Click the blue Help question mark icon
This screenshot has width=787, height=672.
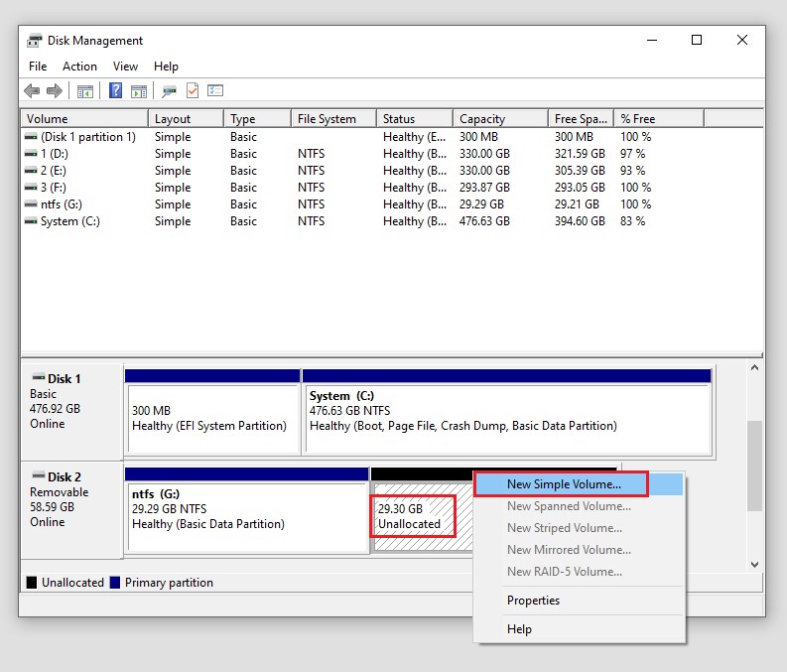coord(115,91)
